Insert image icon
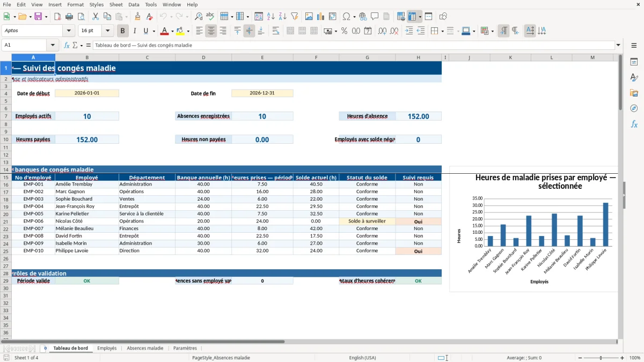Image resolution: width=644 pixels, height=362 pixels. (x=309, y=17)
